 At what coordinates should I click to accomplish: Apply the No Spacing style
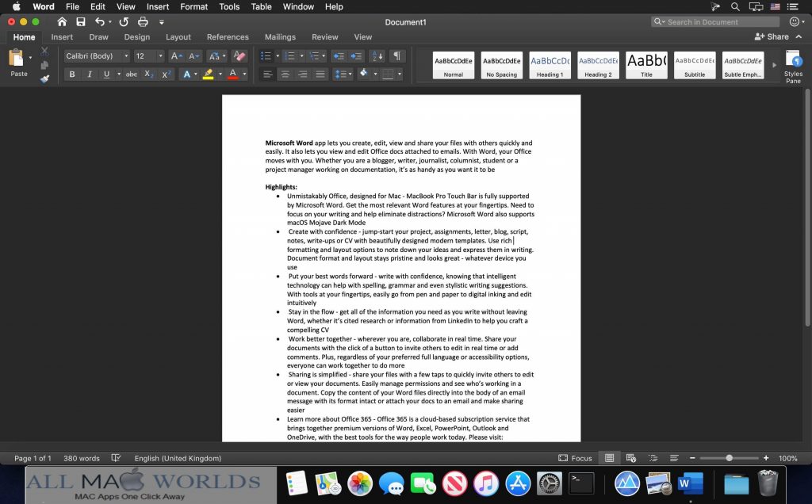coord(501,65)
